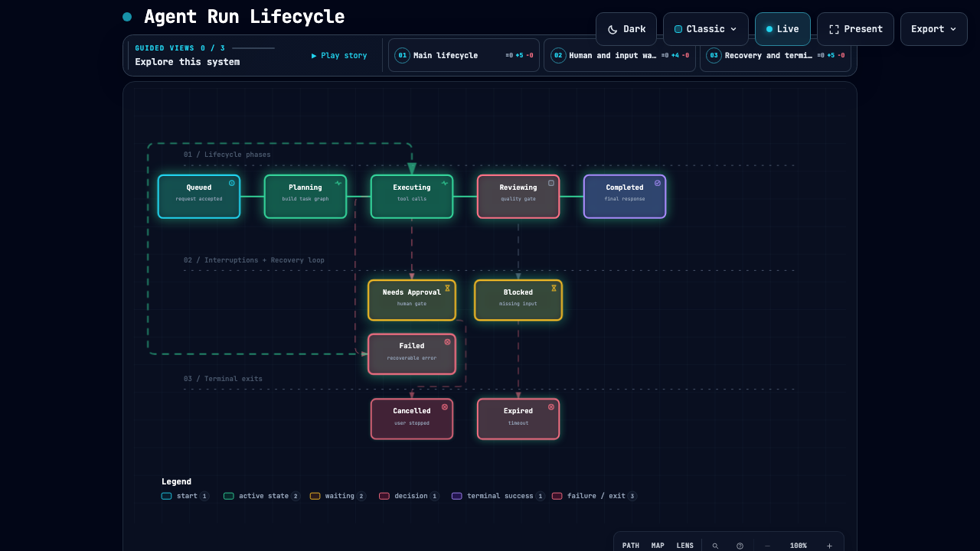This screenshot has height=551, width=980.
Task: Open the Export dropdown menu
Action: pyautogui.click(x=934, y=29)
